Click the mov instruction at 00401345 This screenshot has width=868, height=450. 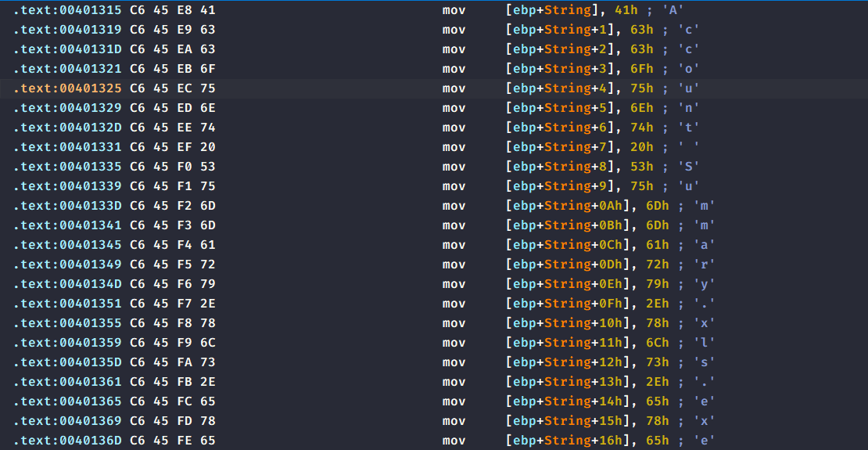(454, 245)
